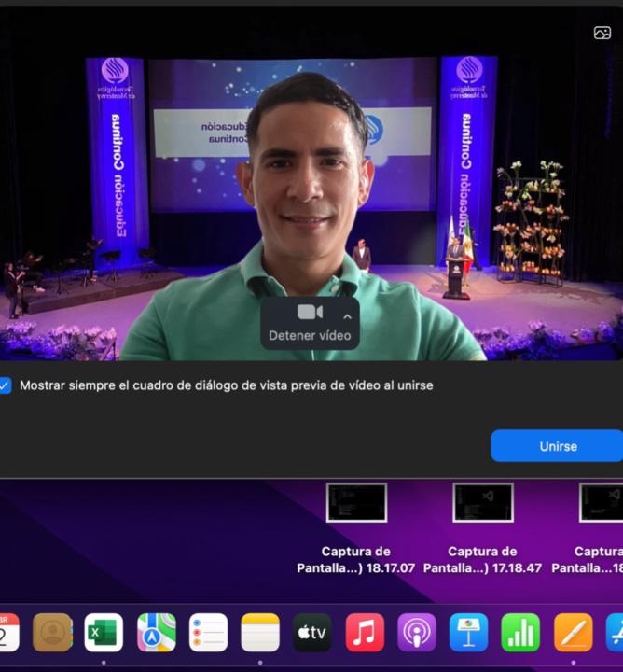Open Calendar app in the dock
The width and height of the screenshot is (623, 672).
tap(7, 633)
